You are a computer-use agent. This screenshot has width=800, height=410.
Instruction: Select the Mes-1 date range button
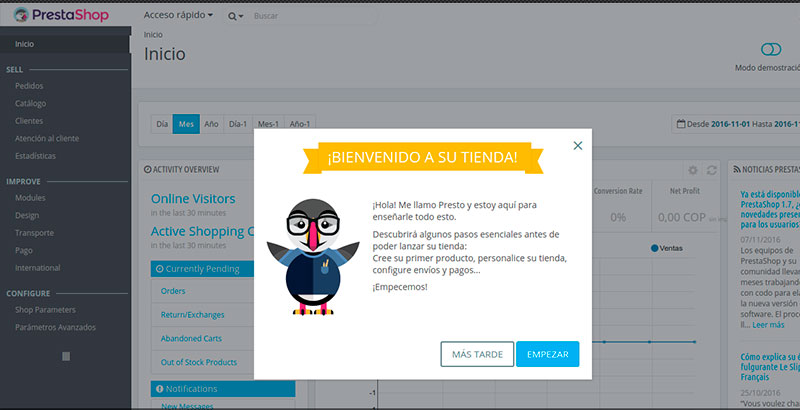[x=268, y=124]
